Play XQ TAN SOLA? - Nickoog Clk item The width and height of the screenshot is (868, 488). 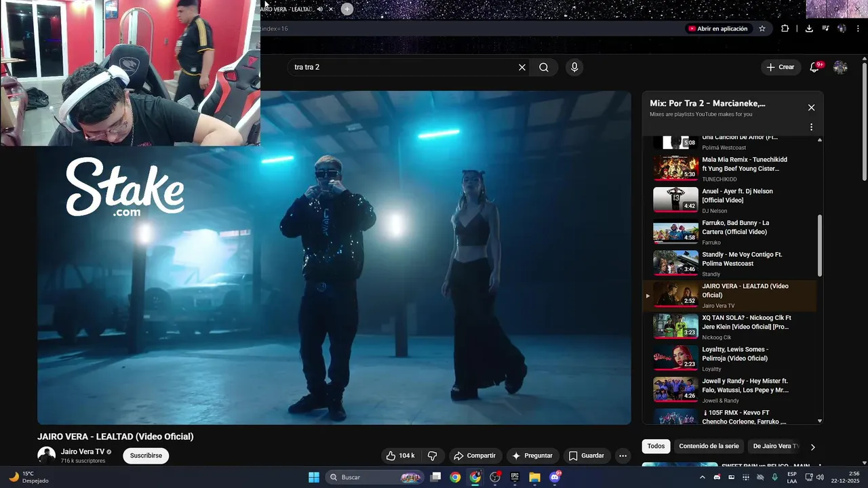point(729,327)
